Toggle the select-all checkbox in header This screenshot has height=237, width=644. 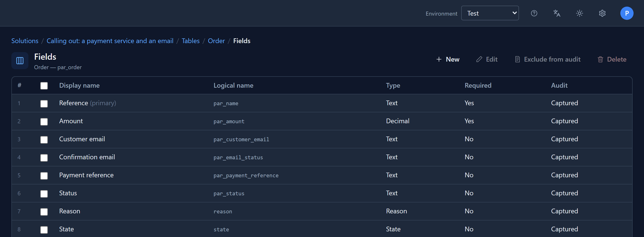point(44,86)
